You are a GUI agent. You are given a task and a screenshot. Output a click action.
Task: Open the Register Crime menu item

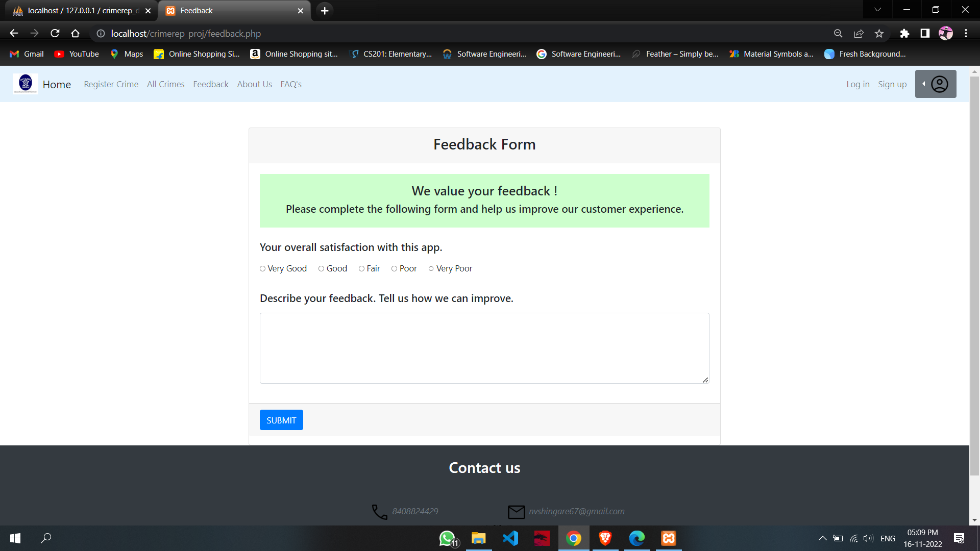pos(111,84)
